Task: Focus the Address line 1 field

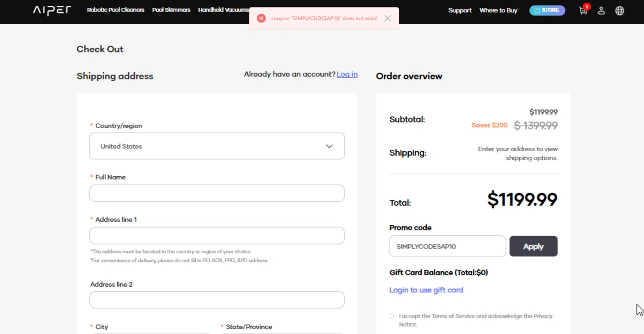Action: click(217, 236)
